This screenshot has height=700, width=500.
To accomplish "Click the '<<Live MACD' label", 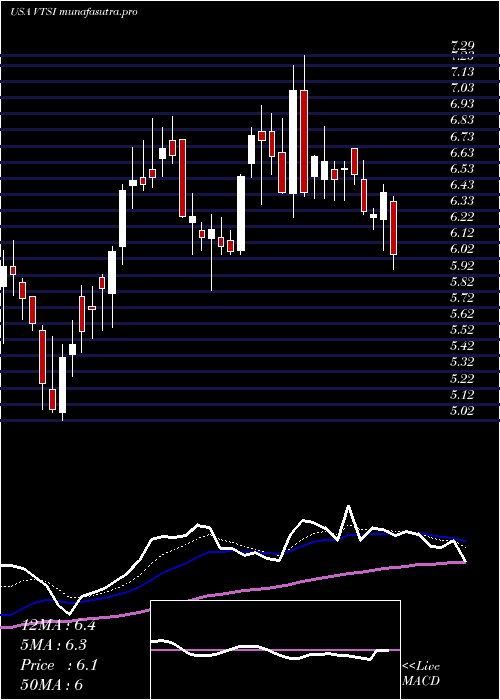I will click(x=421, y=674).
